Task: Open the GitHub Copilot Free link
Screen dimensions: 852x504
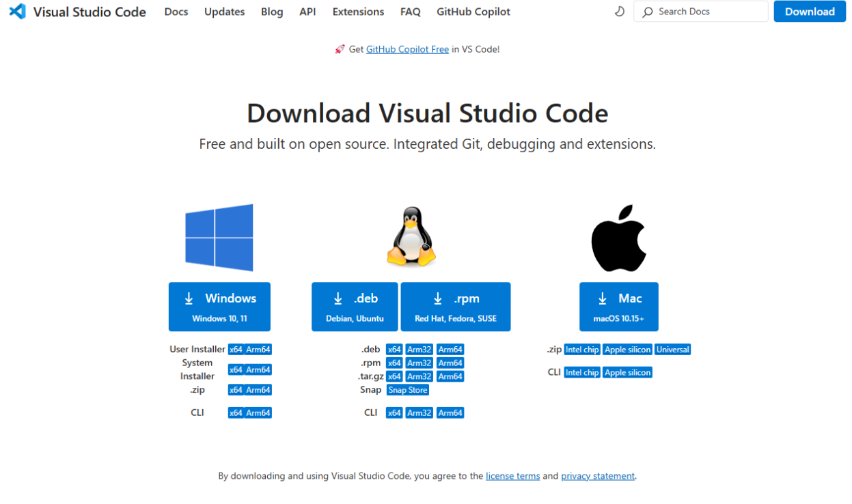Action: tap(408, 49)
